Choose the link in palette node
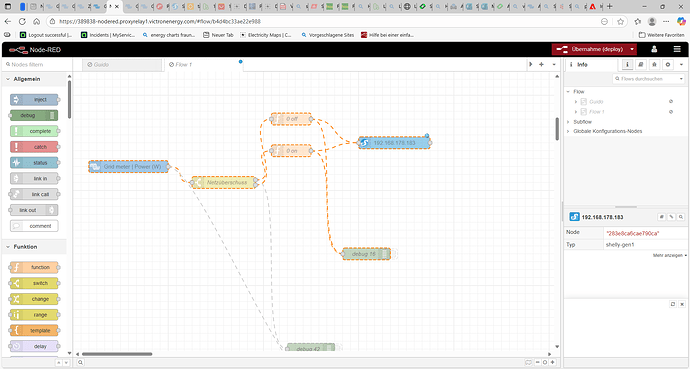Screen dimensions: 690x369 tap(34, 179)
